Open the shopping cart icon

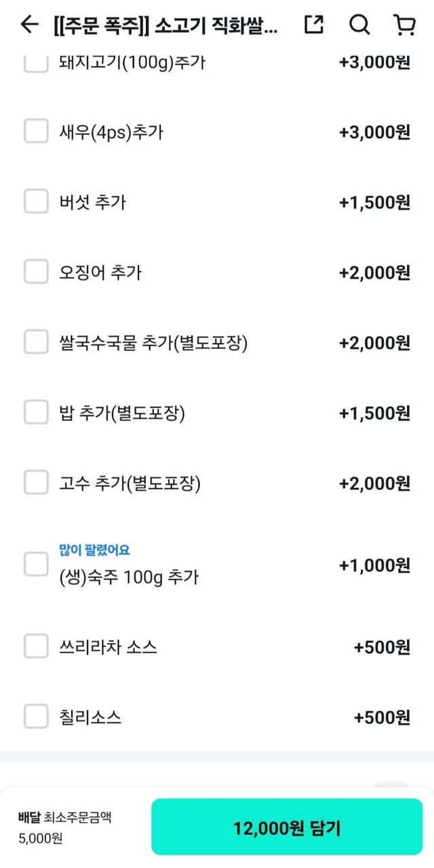point(404,25)
